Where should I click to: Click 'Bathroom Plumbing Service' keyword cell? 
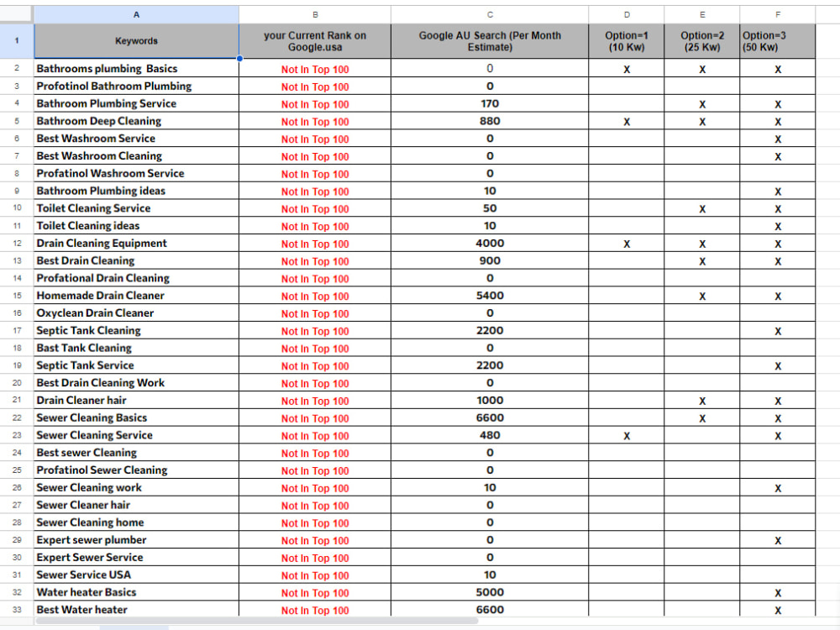137,103
